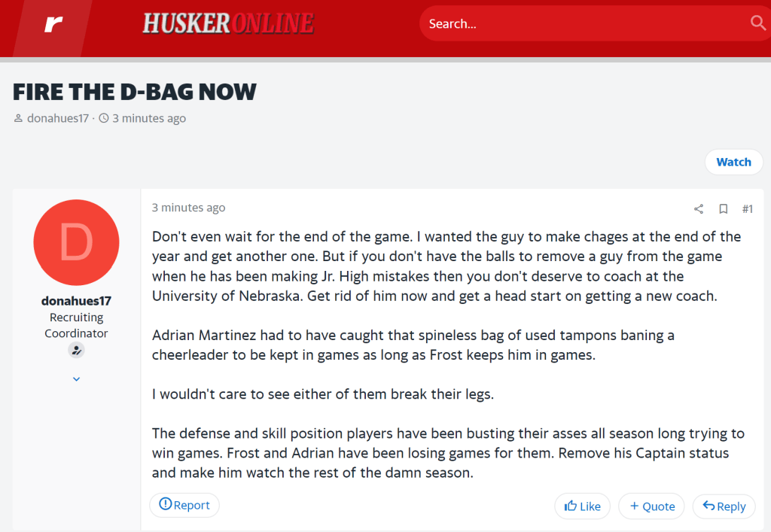771x532 pixels.
Task: Click donahues17 username below the avatar
Action: pos(76,301)
